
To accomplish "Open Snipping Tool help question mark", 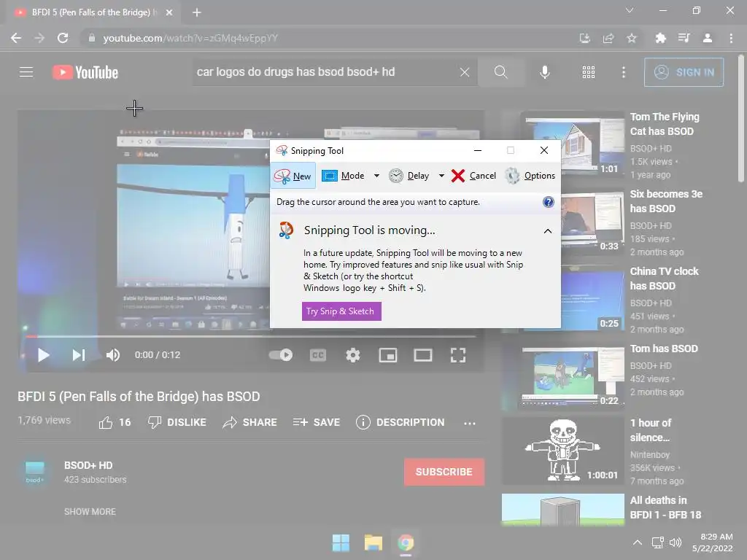I will point(549,202).
